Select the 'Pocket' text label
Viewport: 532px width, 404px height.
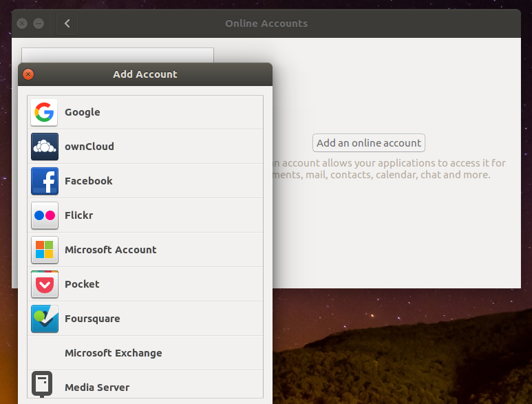tap(82, 284)
